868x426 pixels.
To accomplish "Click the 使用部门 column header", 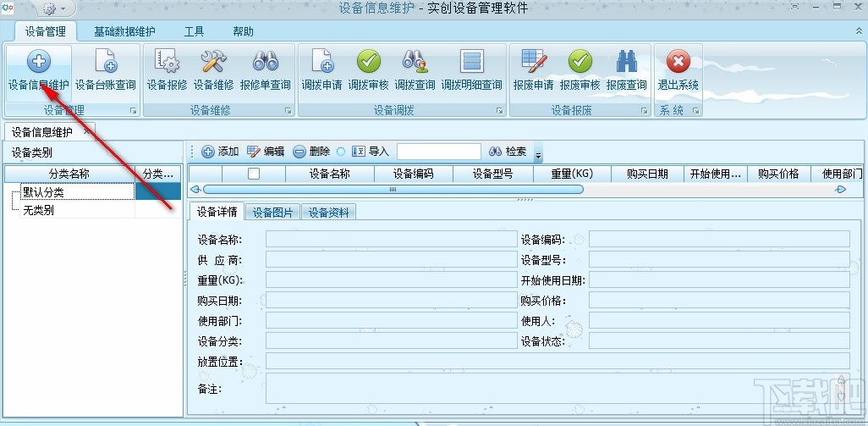I will [837, 174].
